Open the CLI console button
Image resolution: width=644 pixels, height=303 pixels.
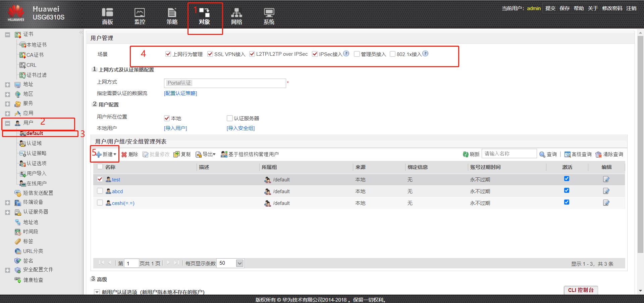[x=581, y=290]
